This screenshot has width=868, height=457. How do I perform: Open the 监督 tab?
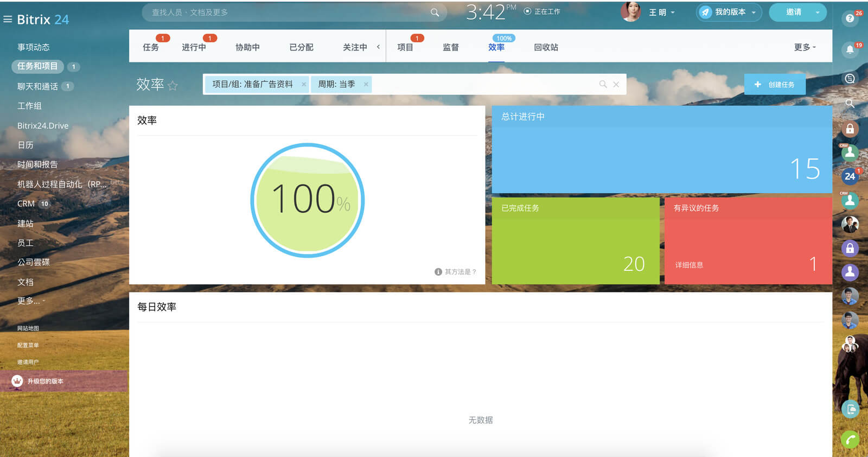point(451,47)
